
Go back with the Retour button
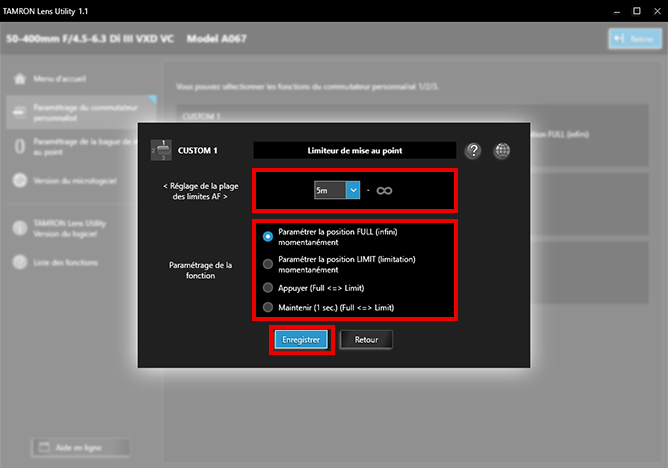[x=366, y=339]
